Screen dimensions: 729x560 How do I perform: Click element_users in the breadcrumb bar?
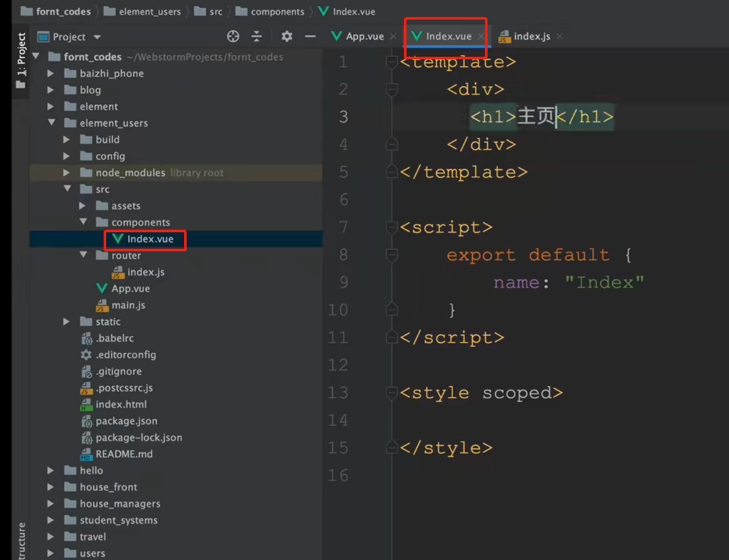[142, 11]
